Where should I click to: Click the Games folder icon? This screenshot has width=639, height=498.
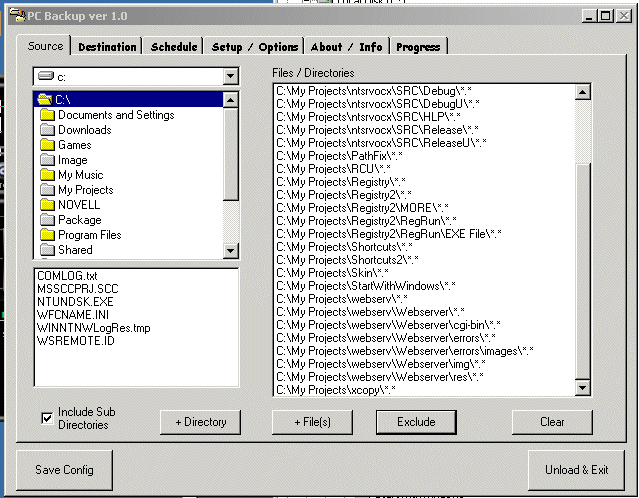tap(47, 145)
